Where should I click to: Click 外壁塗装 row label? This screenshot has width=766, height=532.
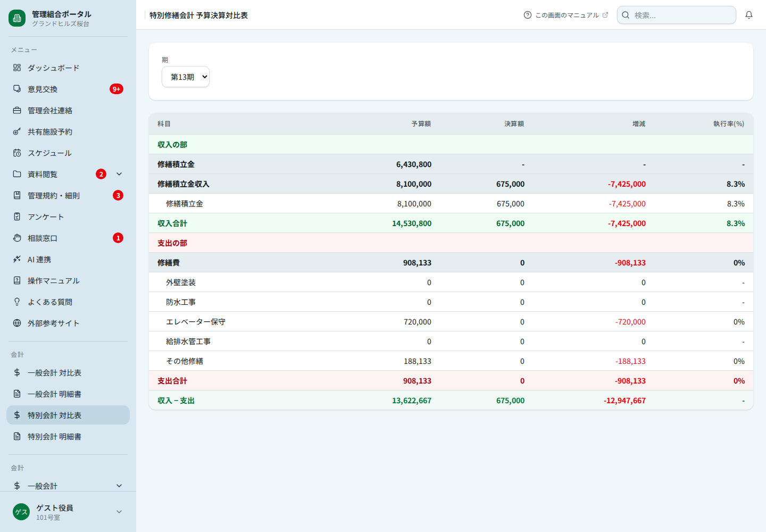[x=181, y=282]
